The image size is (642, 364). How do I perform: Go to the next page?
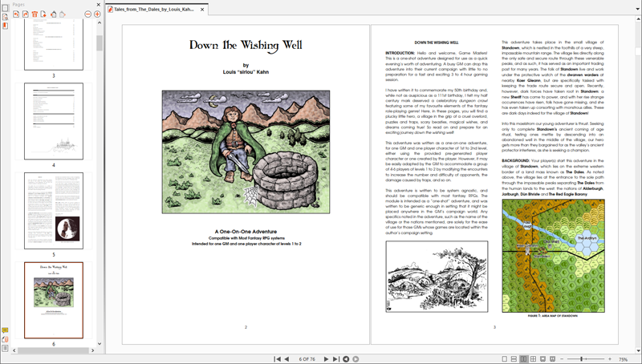click(326, 359)
